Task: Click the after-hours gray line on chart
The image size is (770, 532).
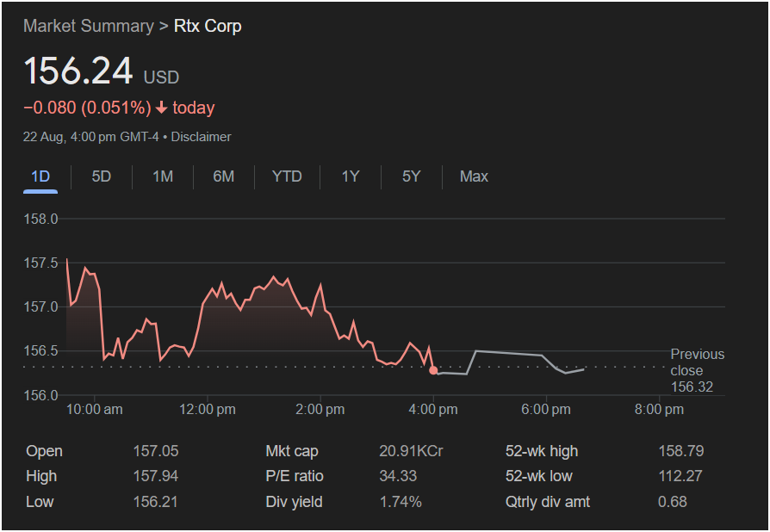Action: point(508,353)
